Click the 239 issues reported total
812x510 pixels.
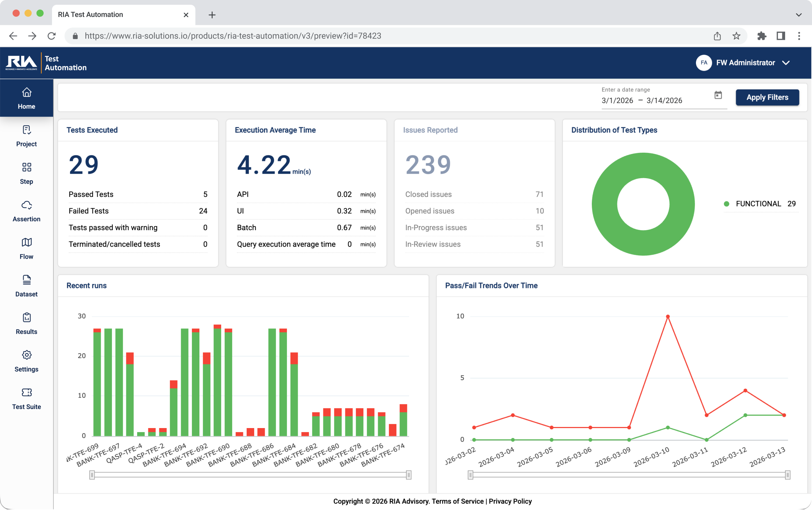click(428, 165)
